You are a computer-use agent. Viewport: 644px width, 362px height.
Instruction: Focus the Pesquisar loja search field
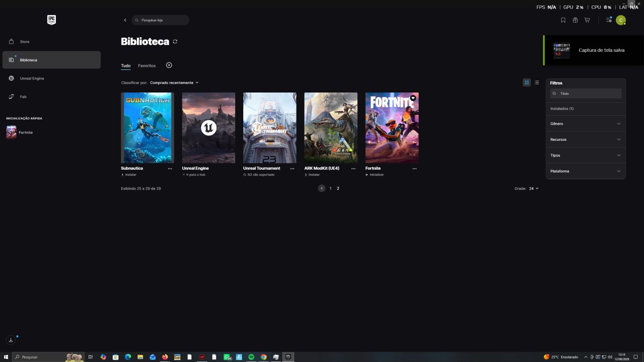click(161, 20)
